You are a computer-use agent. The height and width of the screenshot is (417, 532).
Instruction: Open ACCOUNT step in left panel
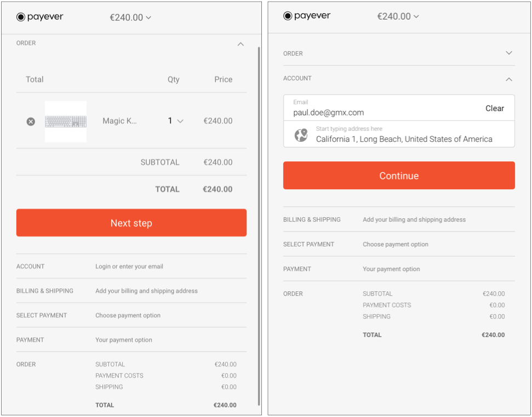(131, 267)
